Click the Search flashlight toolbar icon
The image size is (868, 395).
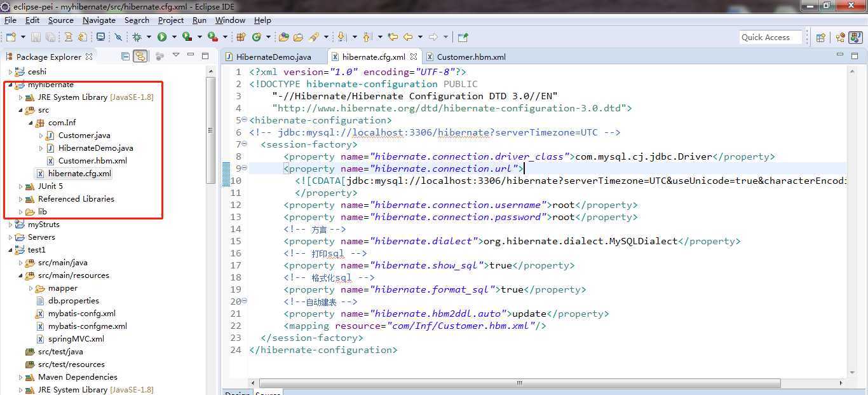point(313,37)
